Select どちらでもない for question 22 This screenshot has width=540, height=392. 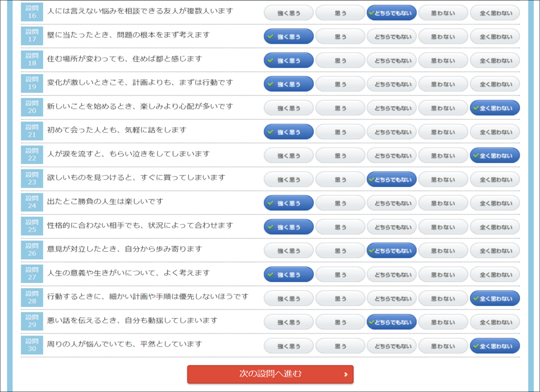(391, 156)
